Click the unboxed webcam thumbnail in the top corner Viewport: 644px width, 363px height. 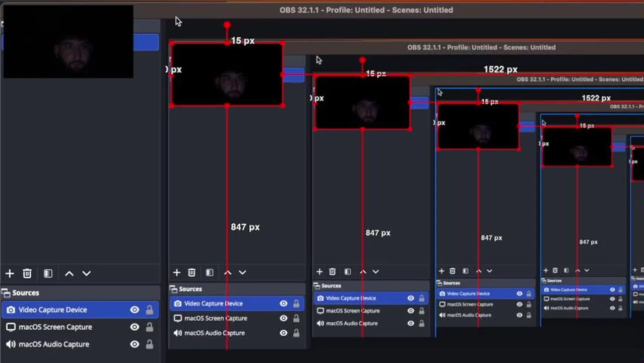click(x=68, y=41)
